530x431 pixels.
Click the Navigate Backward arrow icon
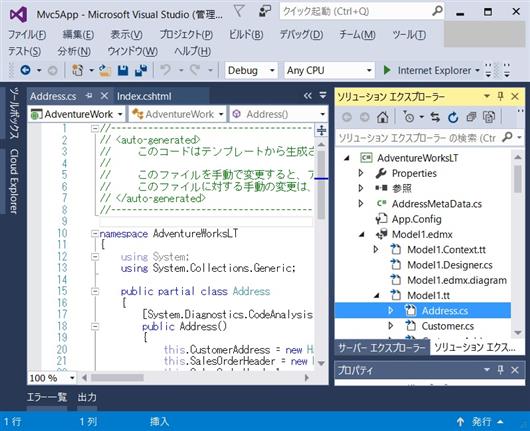(25, 70)
